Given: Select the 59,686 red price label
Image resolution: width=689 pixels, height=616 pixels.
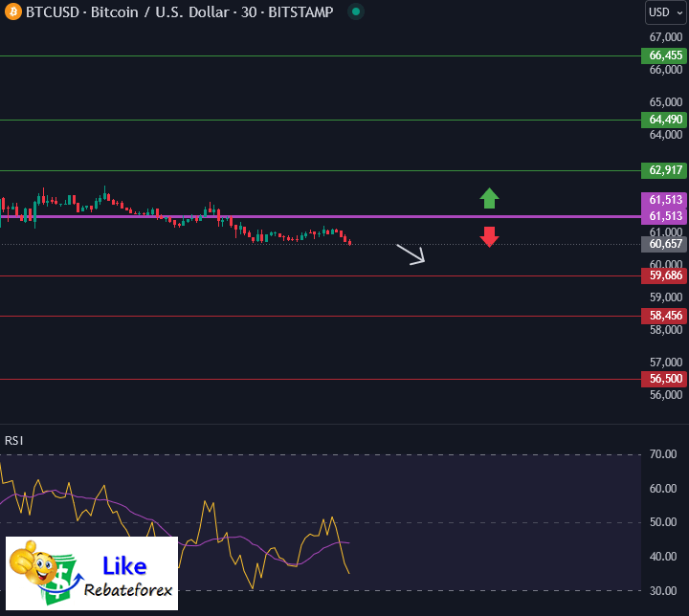Looking at the screenshot, I should point(663,275).
